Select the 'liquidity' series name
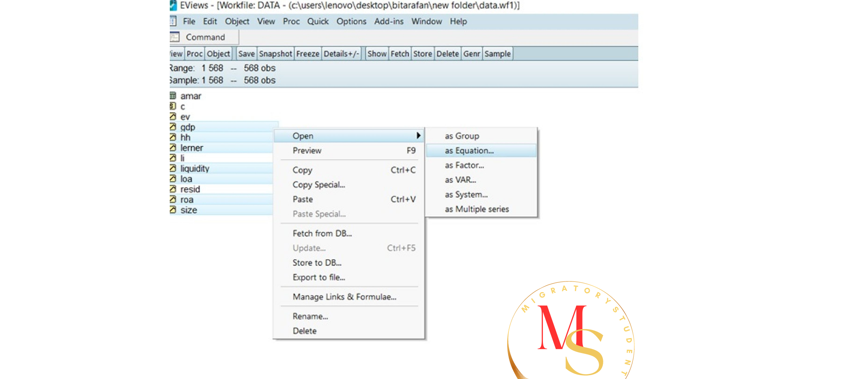 (195, 169)
